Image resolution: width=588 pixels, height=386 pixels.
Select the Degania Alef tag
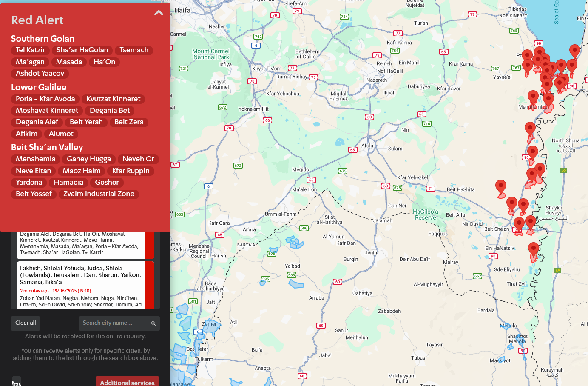[37, 122]
